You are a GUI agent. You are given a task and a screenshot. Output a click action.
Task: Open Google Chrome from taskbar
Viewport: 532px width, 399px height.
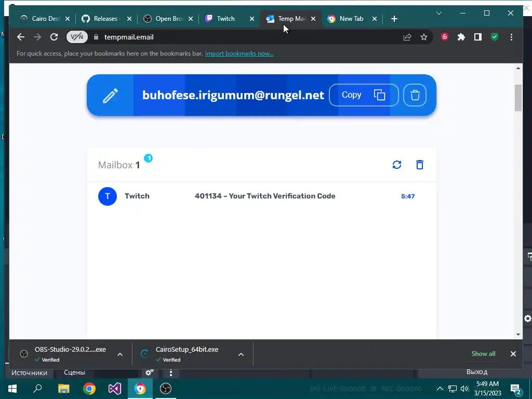pyautogui.click(x=89, y=389)
